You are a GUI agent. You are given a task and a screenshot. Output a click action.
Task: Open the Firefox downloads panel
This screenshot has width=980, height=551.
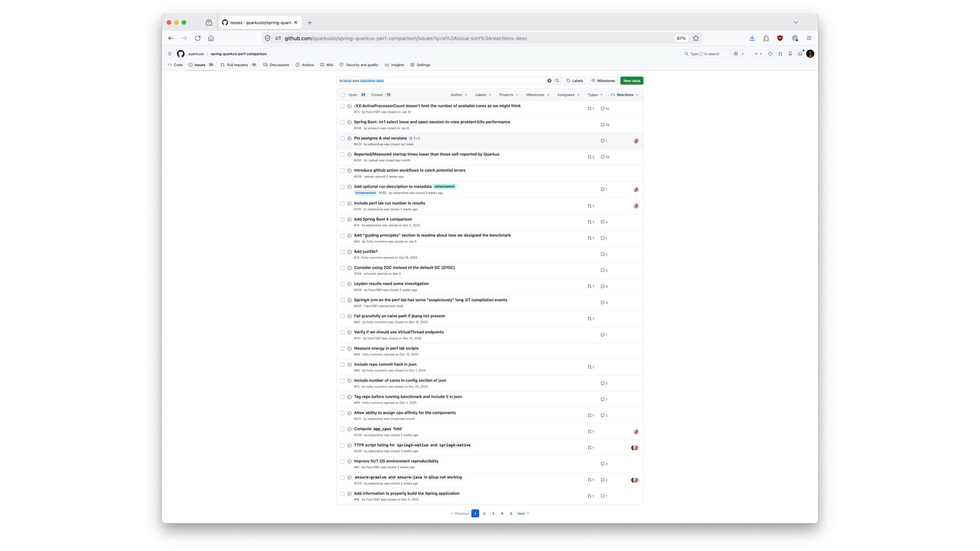point(752,38)
